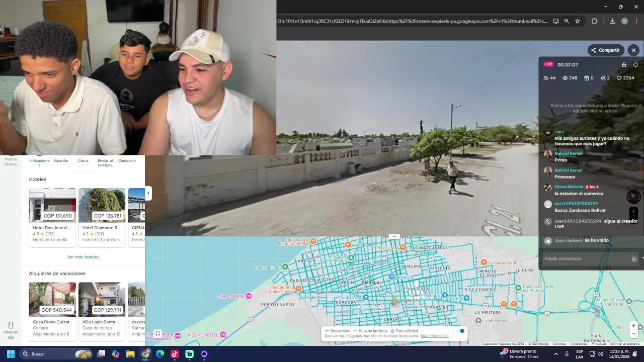The width and height of the screenshot is (644, 362).
Task: Click Eliana Marcela username in chat
Action: [x=569, y=187]
